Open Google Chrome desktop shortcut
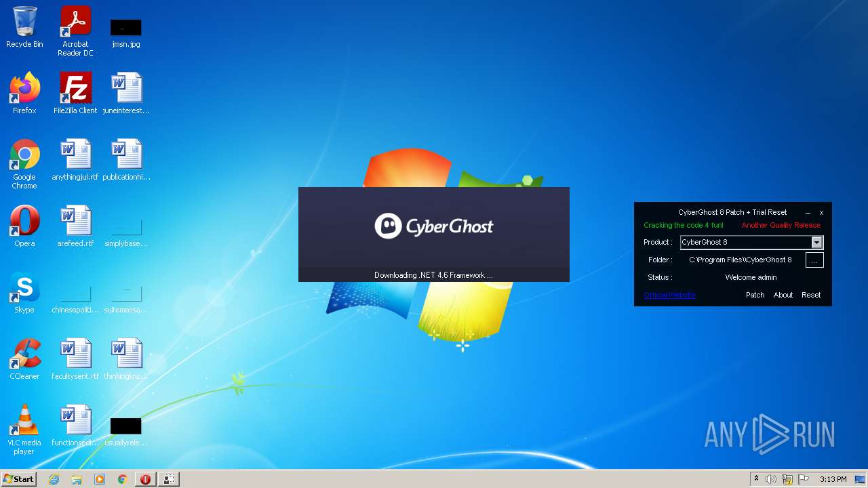Screen dimensions: 868x488 24,164
